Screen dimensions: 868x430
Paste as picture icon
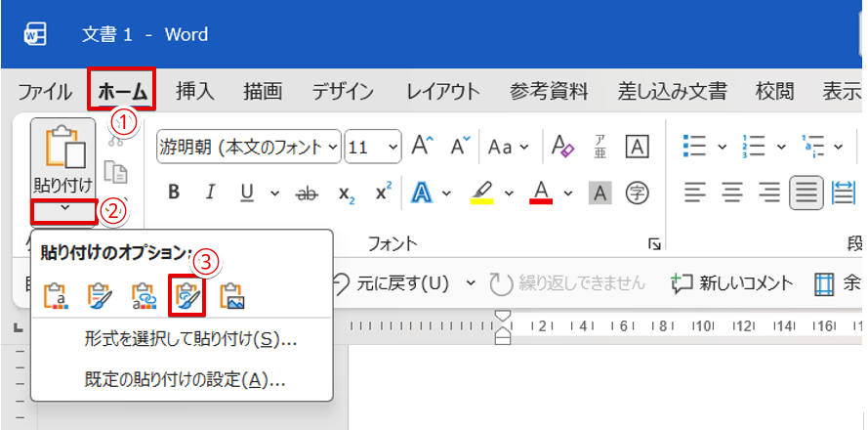point(232,296)
